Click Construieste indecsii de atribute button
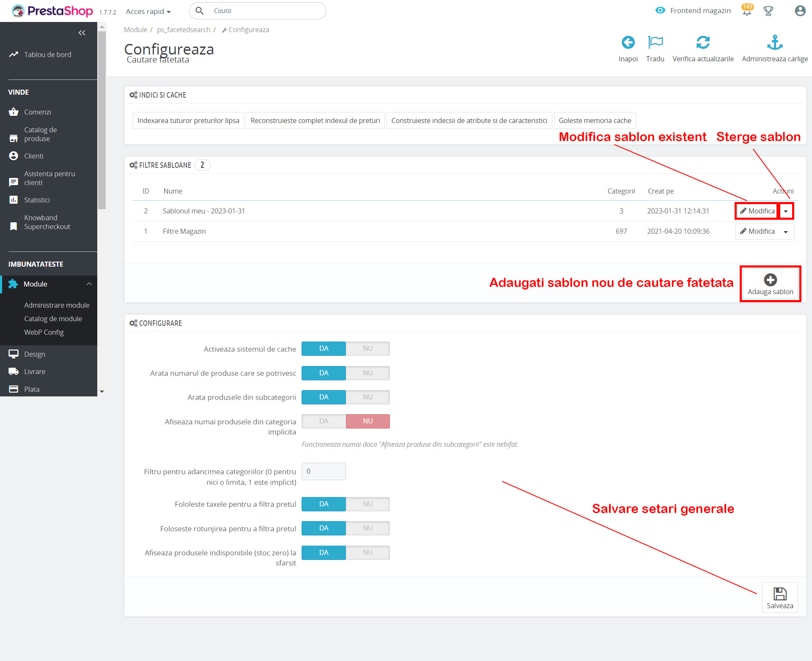The height and width of the screenshot is (661, 812). click(x=469, y=120)
